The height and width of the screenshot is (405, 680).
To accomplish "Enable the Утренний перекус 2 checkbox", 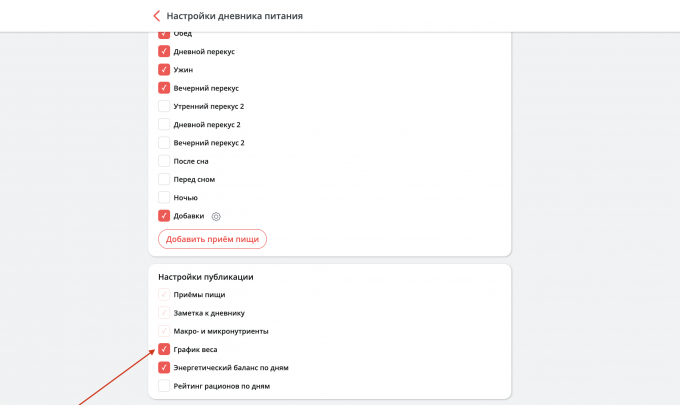I will pos(164,106).
